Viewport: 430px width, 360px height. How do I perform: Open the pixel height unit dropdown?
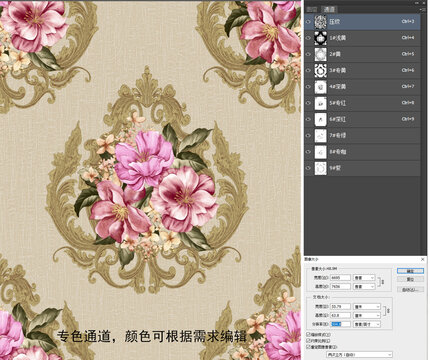(364, 286)
